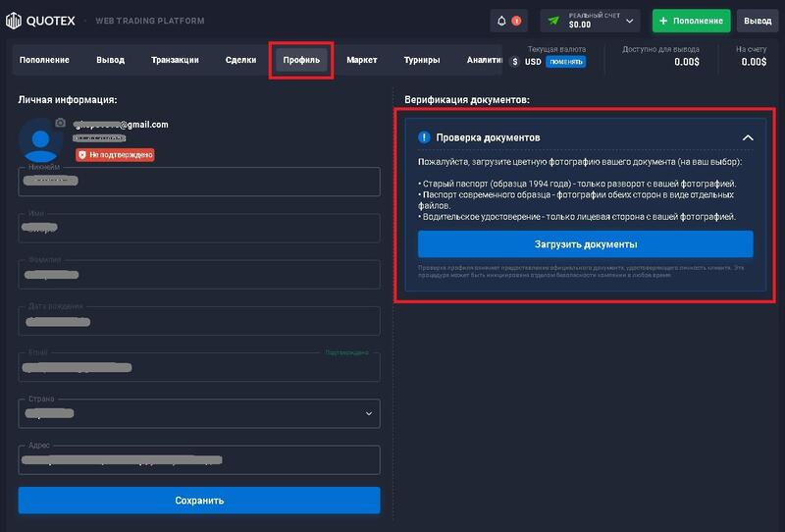Click the red notification count badge

[x=517, y=21]
